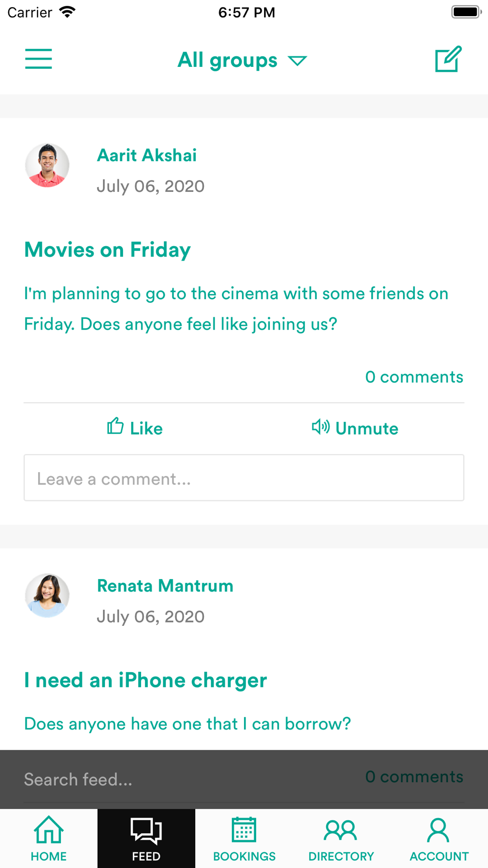Viewport: 488px width, 868px height.
Task: Open the I need an iPhone charger post
Action: coord(145,680)
